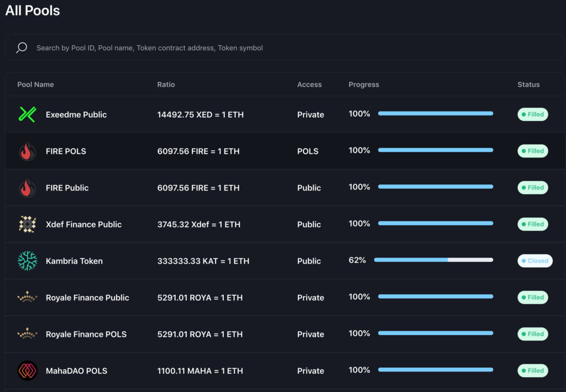
Task: Click POLS access value for FIRE POLS
Action: point(308,151)
